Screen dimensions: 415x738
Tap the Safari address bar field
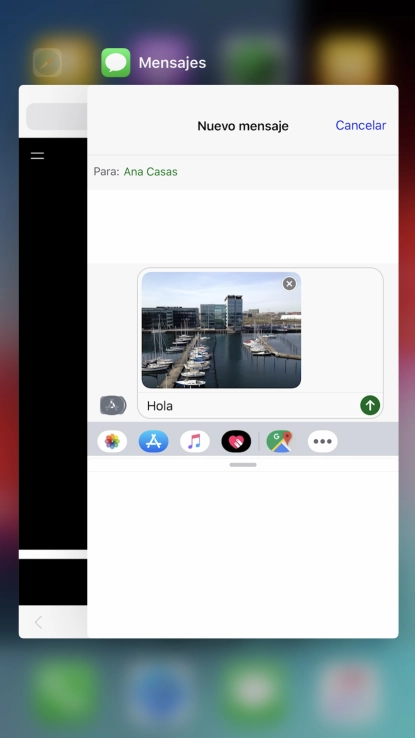click(56, 116)
